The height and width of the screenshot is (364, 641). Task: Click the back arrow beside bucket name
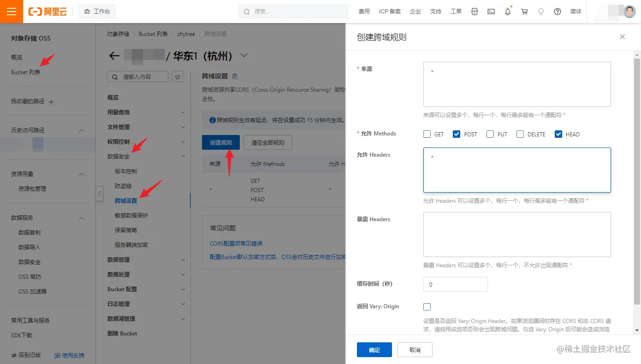(x=114, y=56)
